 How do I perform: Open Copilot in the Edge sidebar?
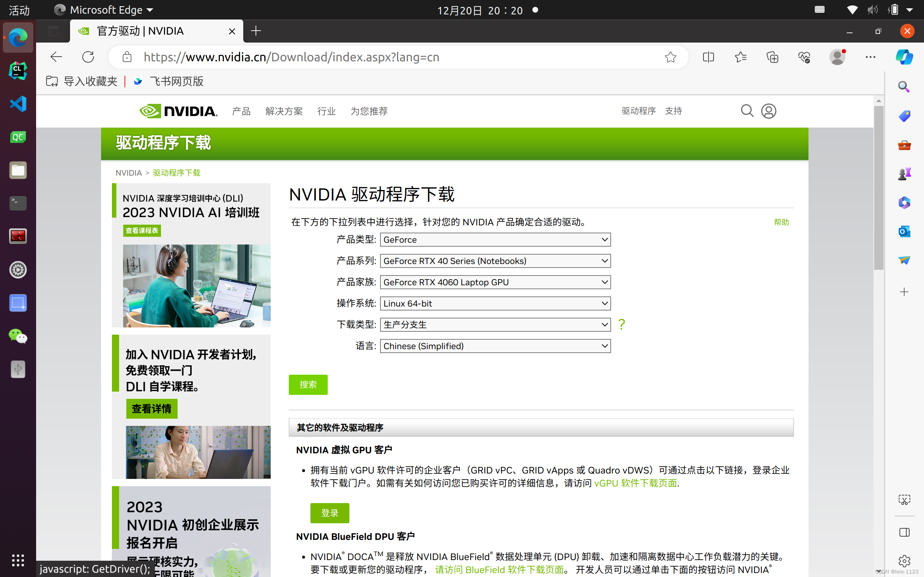pyautogui.click(x=904, y=57)
